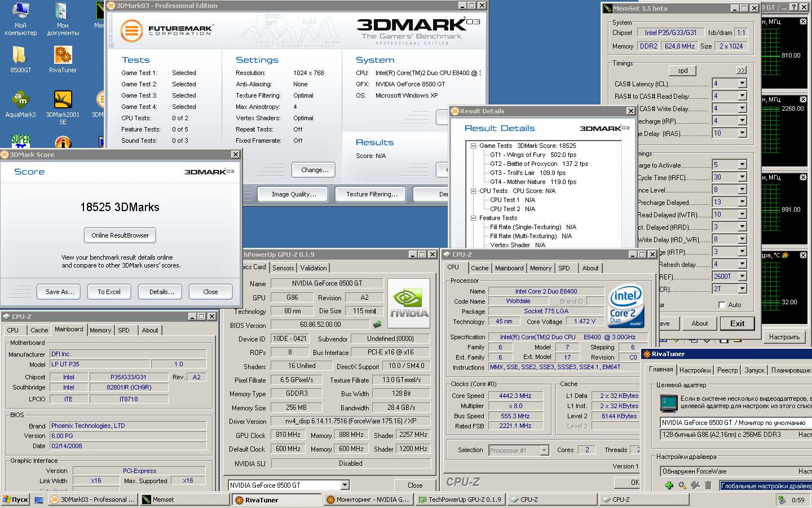Click the Futuremark orange logo
This screenshot has height=508, width=812.
point(131,30)
